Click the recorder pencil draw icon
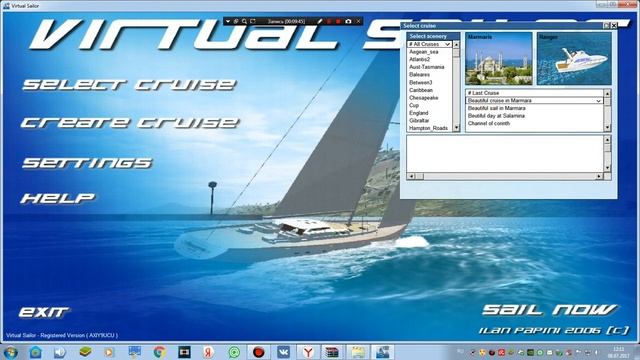Screen dimensions: 640x360 (320, 21)
